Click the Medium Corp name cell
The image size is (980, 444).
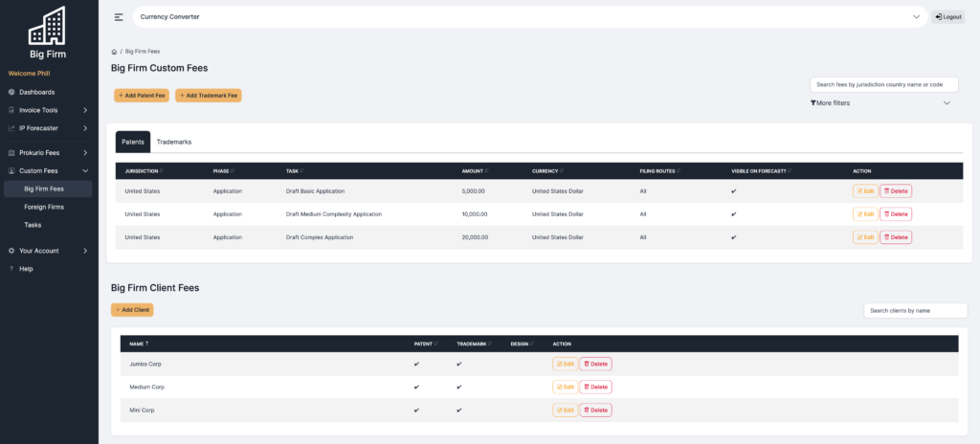pos(146,388)
